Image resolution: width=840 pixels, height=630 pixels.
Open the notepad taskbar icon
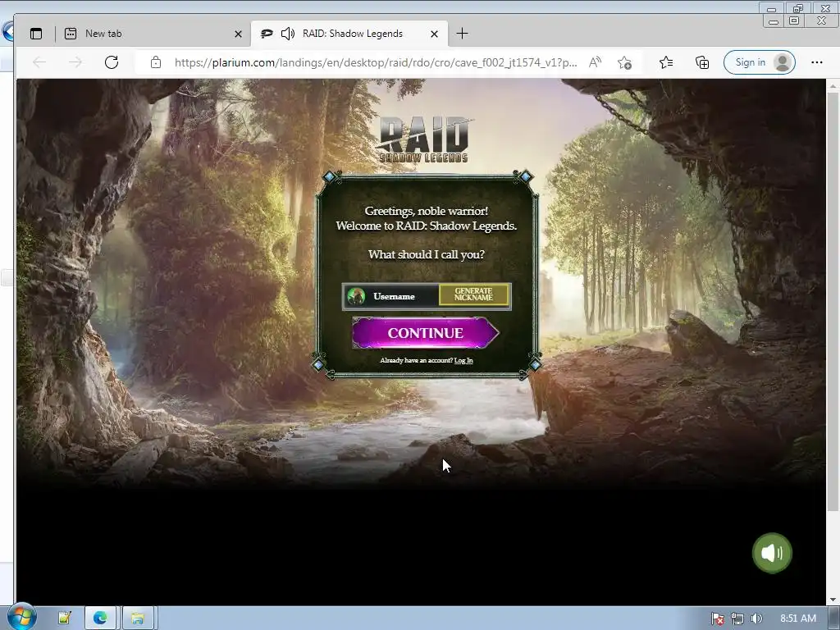65,619
